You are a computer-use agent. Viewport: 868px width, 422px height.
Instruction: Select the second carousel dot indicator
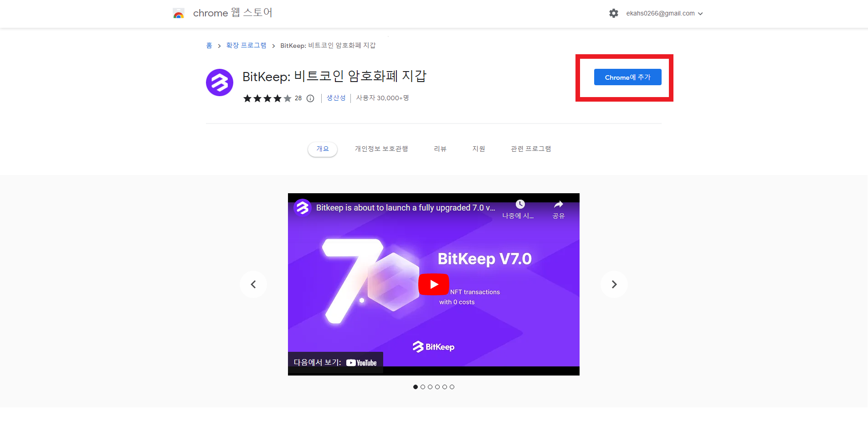[423, 387]
